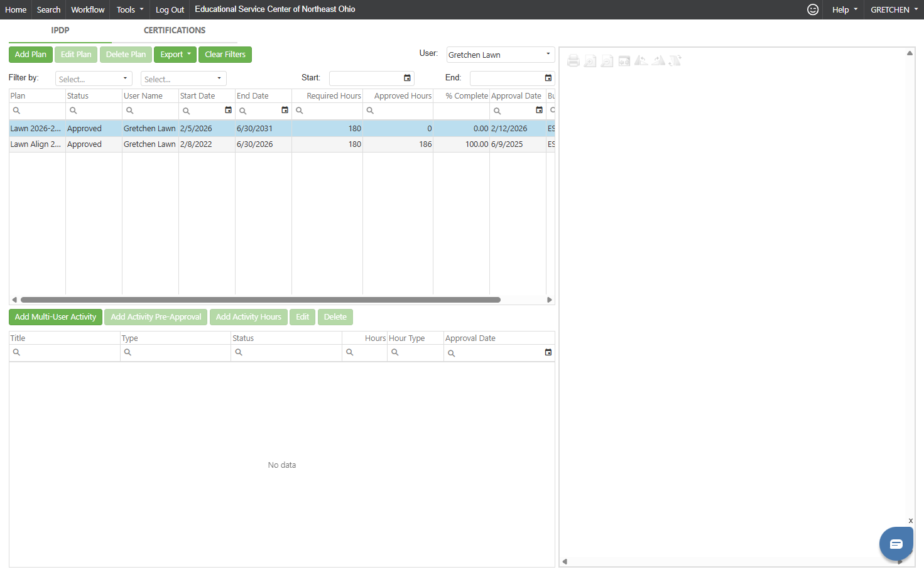Select the Lawn Align 2... plan row
924x572 pixels.
point(281,144)
